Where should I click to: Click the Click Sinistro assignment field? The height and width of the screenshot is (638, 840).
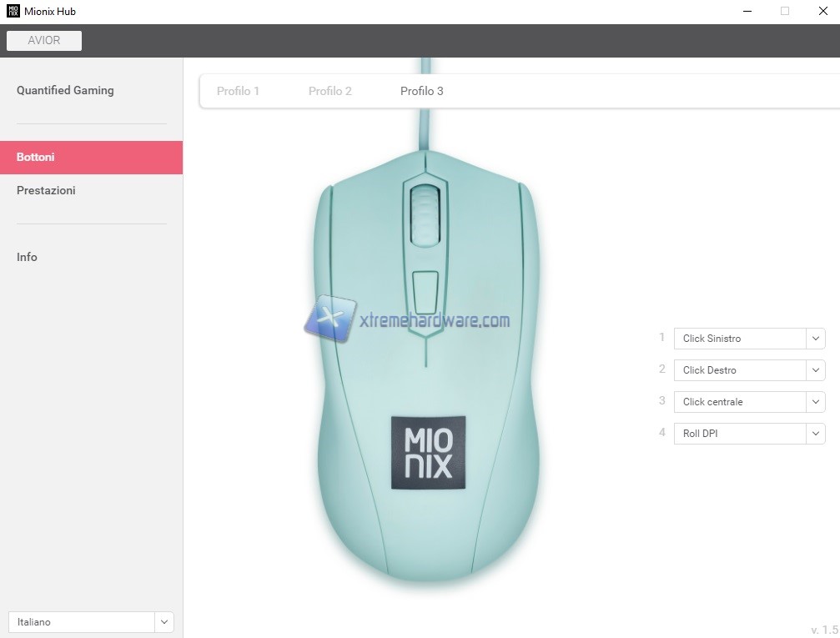pos(740,339)
